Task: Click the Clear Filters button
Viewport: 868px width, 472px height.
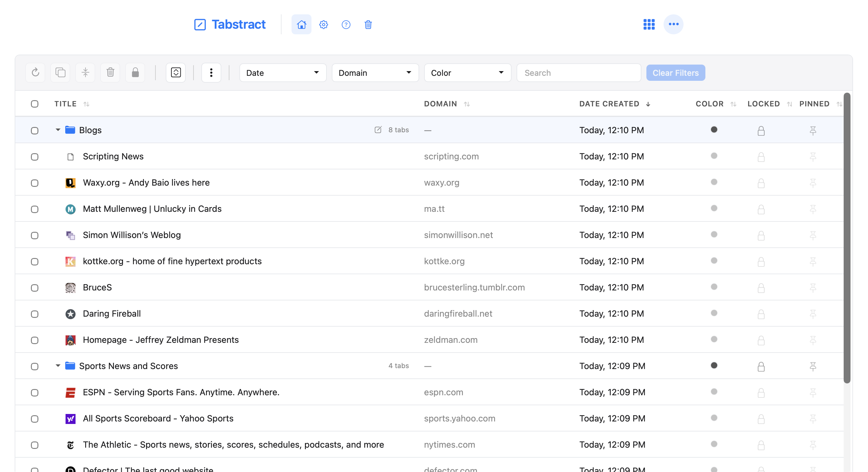Action: (675, 73)
